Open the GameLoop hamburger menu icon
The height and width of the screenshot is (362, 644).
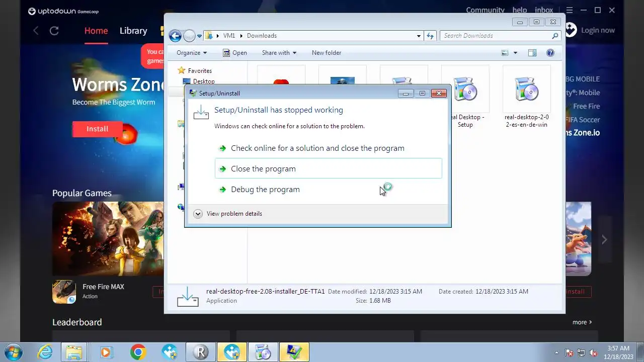[x=569, y=10]
